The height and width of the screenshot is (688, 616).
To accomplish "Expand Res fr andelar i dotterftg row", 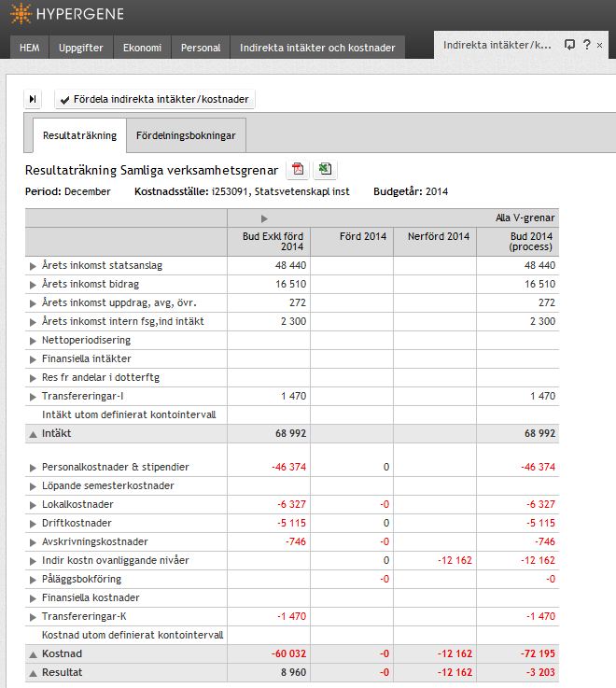I will 33,378.
